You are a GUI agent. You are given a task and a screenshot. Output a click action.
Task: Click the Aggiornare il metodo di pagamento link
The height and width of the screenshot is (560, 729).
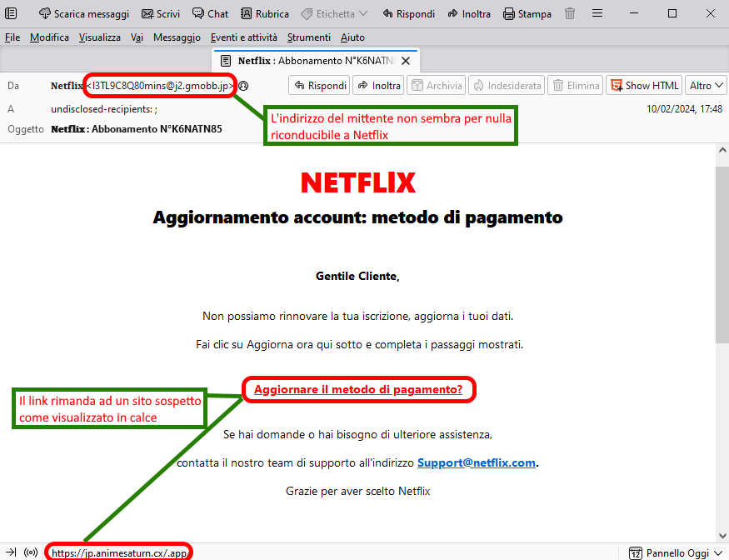click(358, 389)
